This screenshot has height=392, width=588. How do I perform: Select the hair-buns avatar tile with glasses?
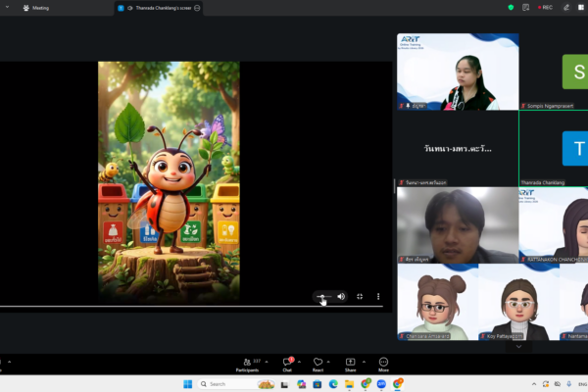coord(438,302)
